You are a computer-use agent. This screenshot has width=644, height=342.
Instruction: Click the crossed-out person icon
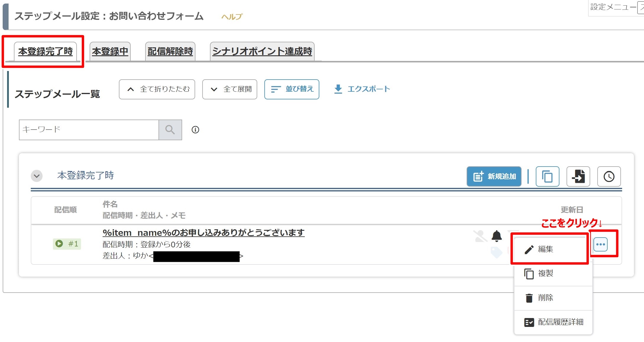coord(480,236)
